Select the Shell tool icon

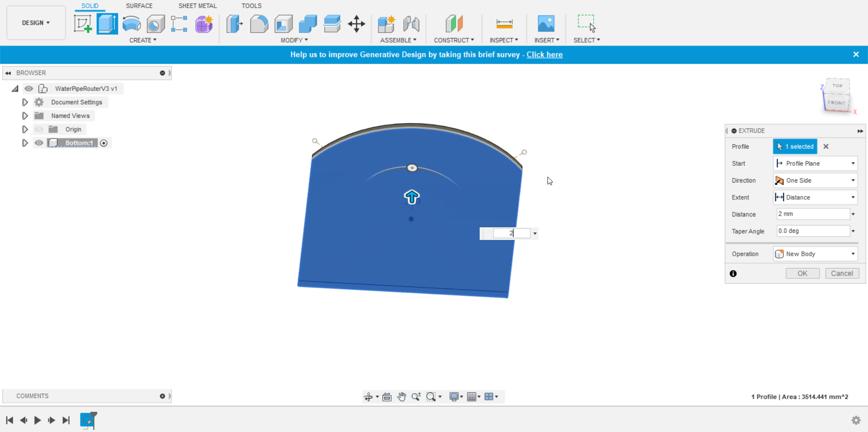(283, 24)
